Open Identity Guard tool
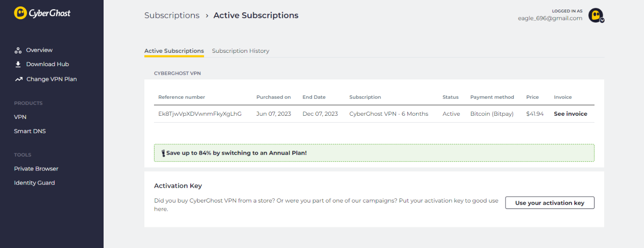 (34, 183)
